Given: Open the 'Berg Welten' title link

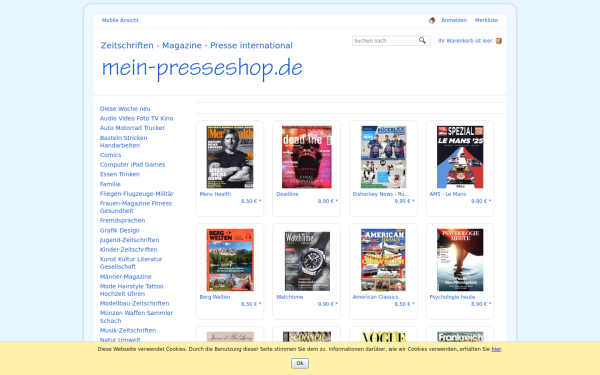Looking at the screenshot, I should [215, 297].
